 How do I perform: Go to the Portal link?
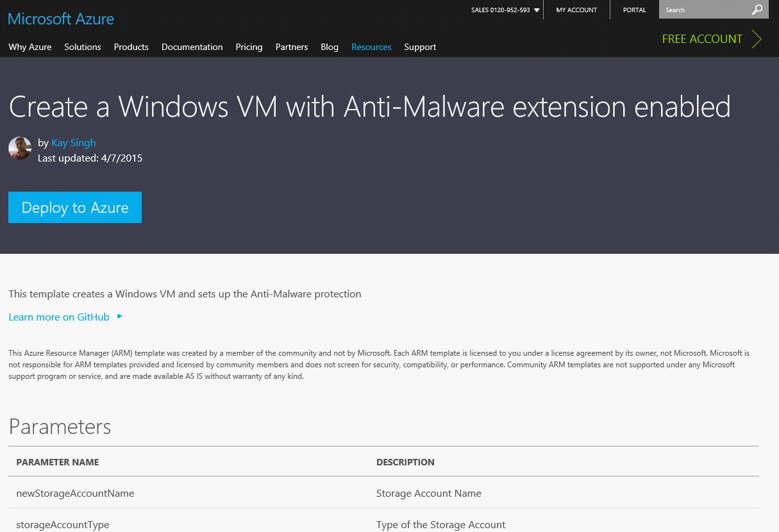click(x=635, y=10)
